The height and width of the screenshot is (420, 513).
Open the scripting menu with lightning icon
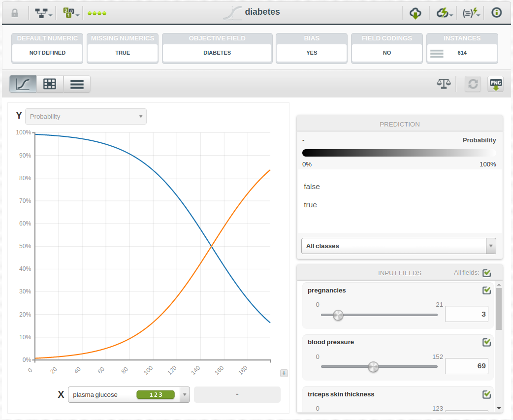[471, 13]
